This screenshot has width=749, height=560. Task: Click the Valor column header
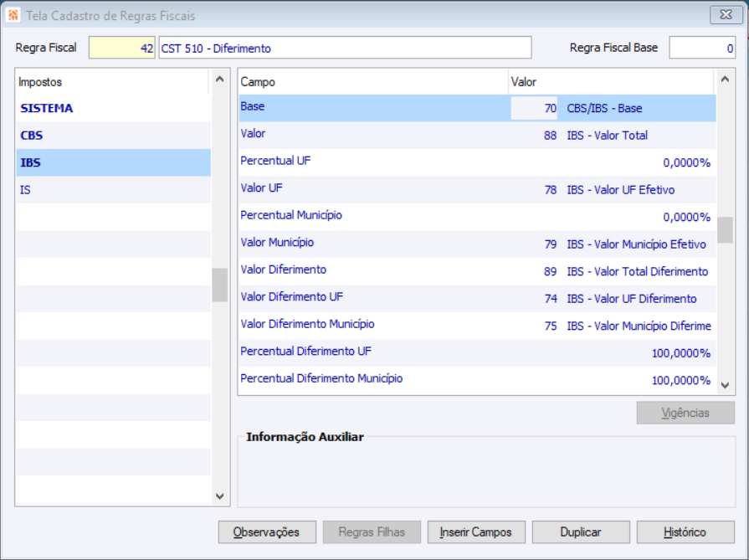[524, 82]
